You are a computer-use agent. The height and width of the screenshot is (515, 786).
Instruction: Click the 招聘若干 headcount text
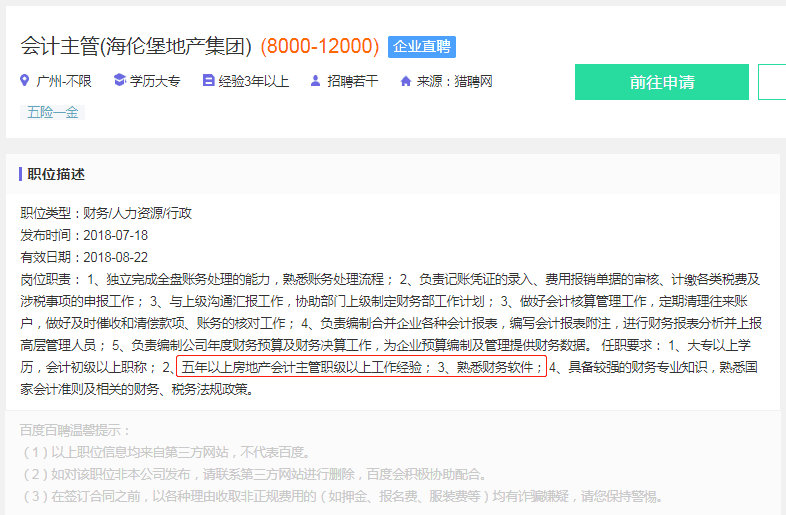point(353,81)
